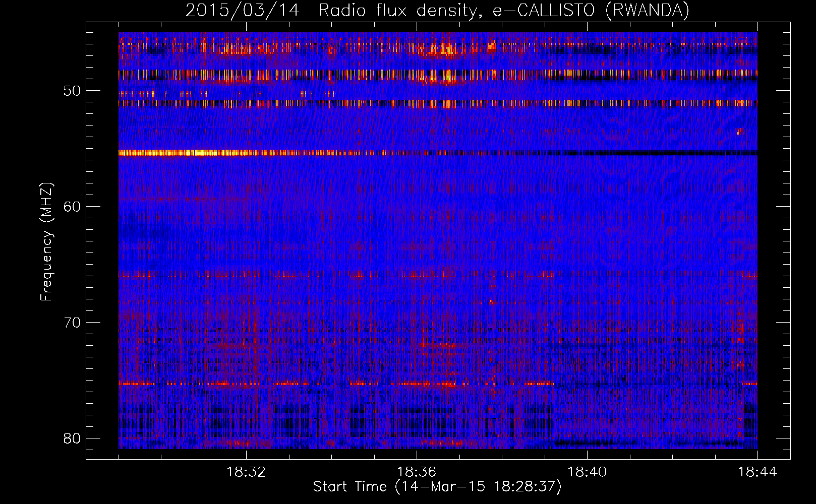Click the 'Frequency (MHZ)' y-axis label
The width and height of the screenshot is (816, 504).
pos(46,242)
